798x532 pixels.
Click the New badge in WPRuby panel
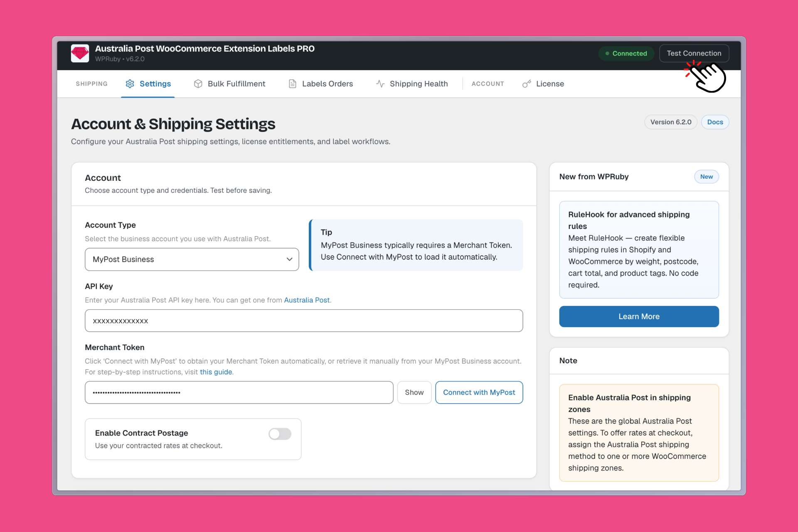pos(706,177)
